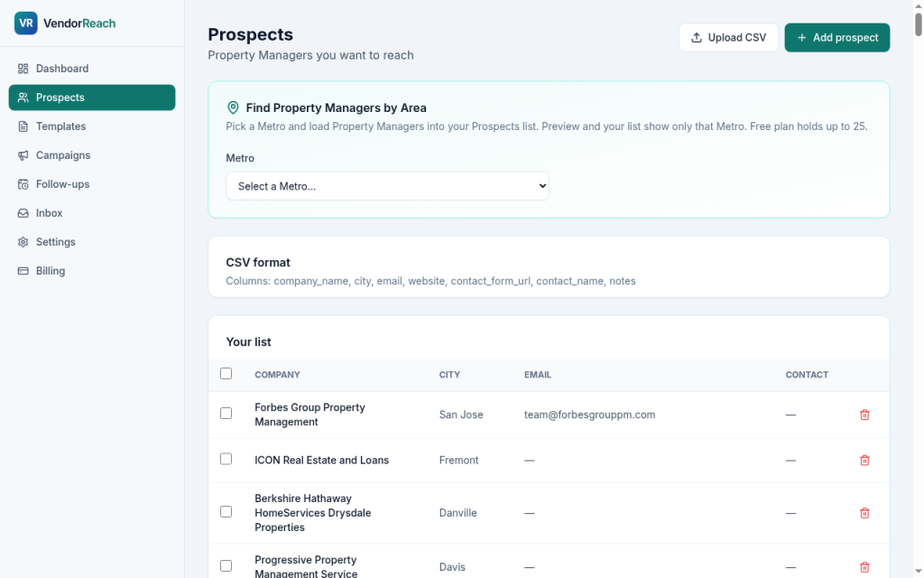
Task: Check the Forbes Group Property Management row
Action: 226,414
